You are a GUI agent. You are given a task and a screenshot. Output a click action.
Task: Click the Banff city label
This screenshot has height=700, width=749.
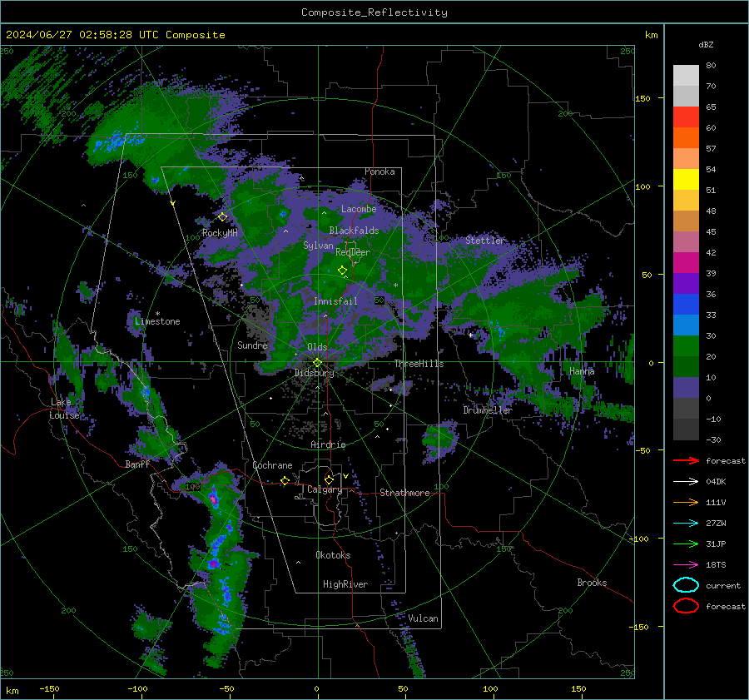pos(137,464)
